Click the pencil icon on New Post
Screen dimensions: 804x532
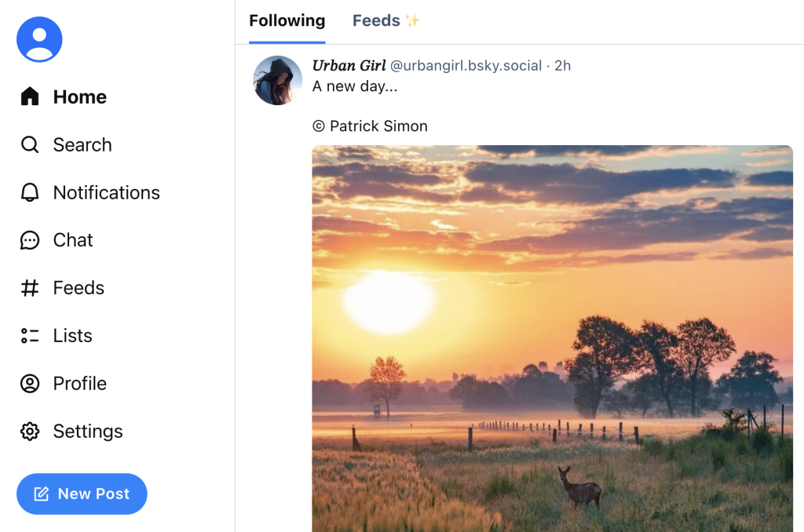tap(40, 494)
